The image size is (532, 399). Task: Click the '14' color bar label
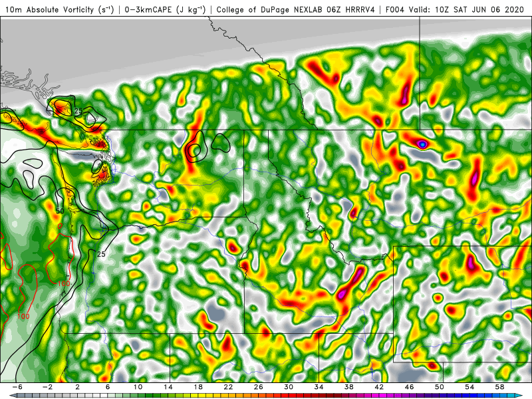pyautogui.click(x=168, y=387)
